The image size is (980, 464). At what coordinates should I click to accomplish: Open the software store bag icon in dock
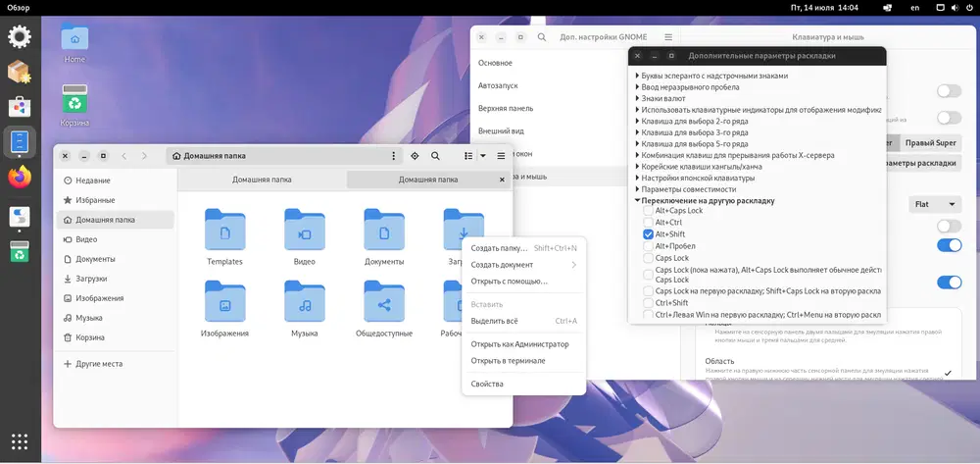pos(20,106)
